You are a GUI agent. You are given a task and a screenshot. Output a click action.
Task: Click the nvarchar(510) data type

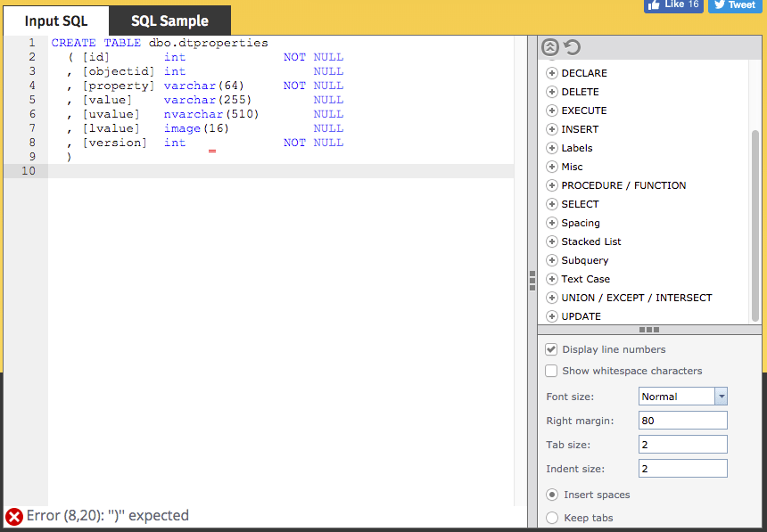point(211,114)
